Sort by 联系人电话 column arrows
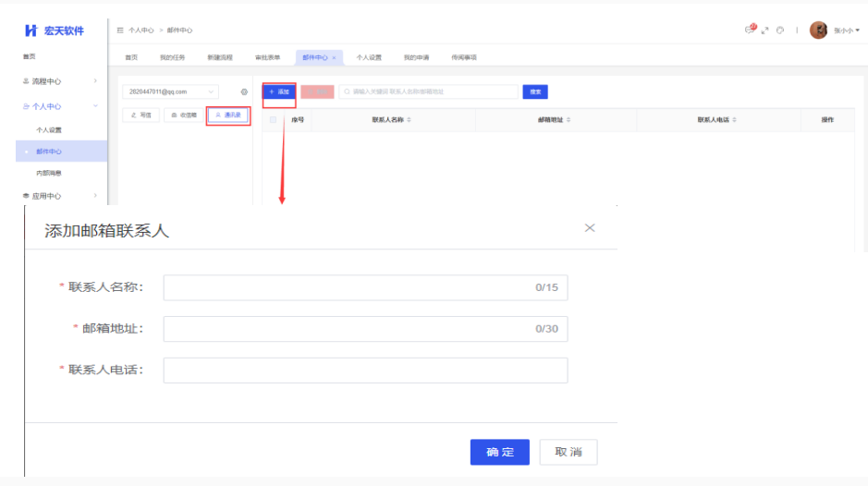Screen dimensions: 868x486 coord(735,119)
